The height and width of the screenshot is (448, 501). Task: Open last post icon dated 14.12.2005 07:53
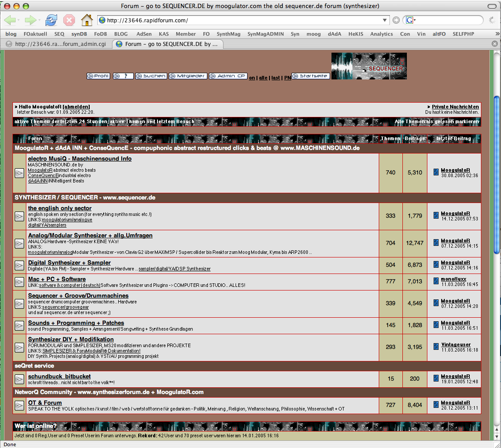tap(436, 216)
